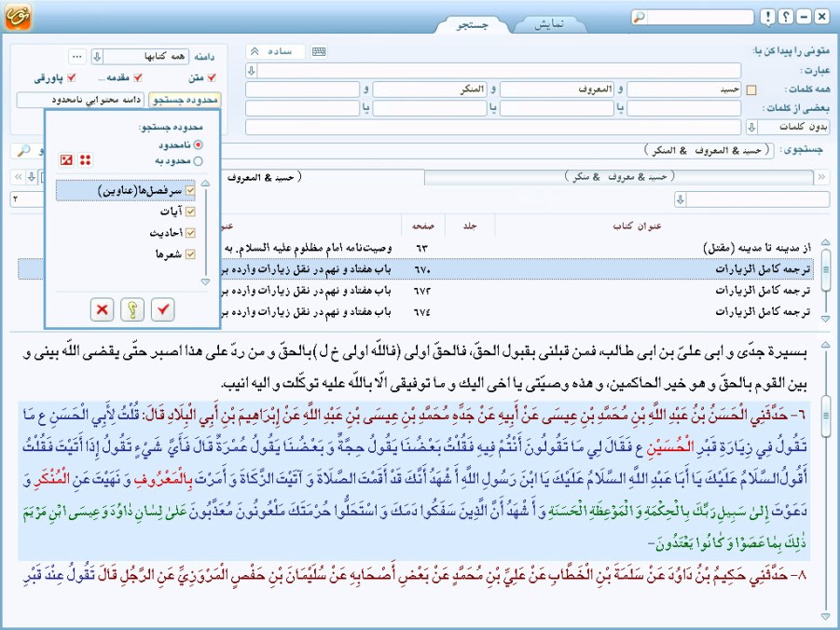
Task: Uncheck the احادیث checkbox
Action: [190, 232]
